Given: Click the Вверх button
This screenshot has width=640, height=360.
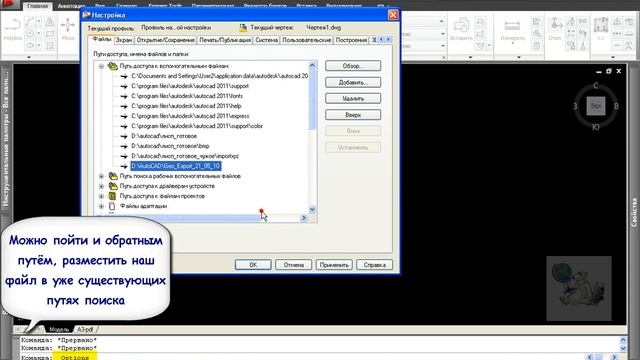Looking at the screenshot, I should tap(353, 115).
